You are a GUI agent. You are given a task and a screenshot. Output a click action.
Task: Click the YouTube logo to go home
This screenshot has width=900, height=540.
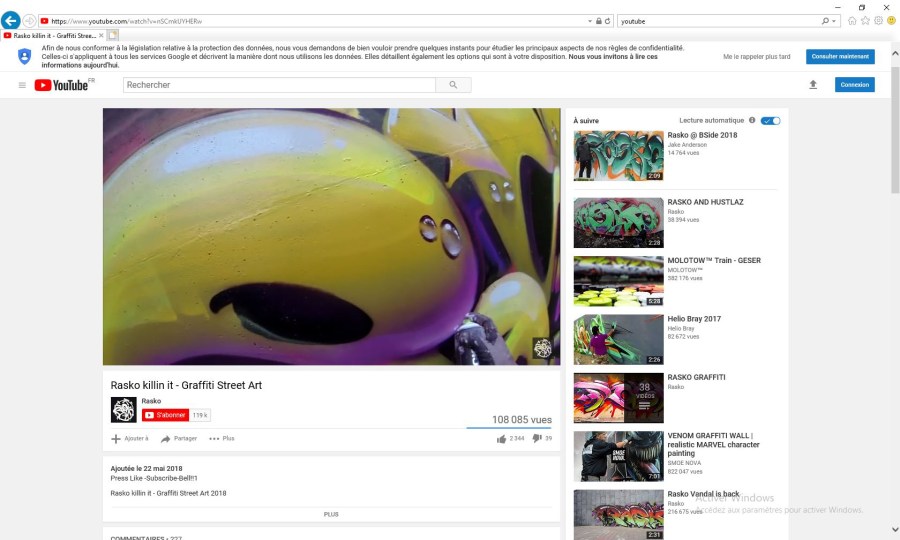(x=63, y=85)
